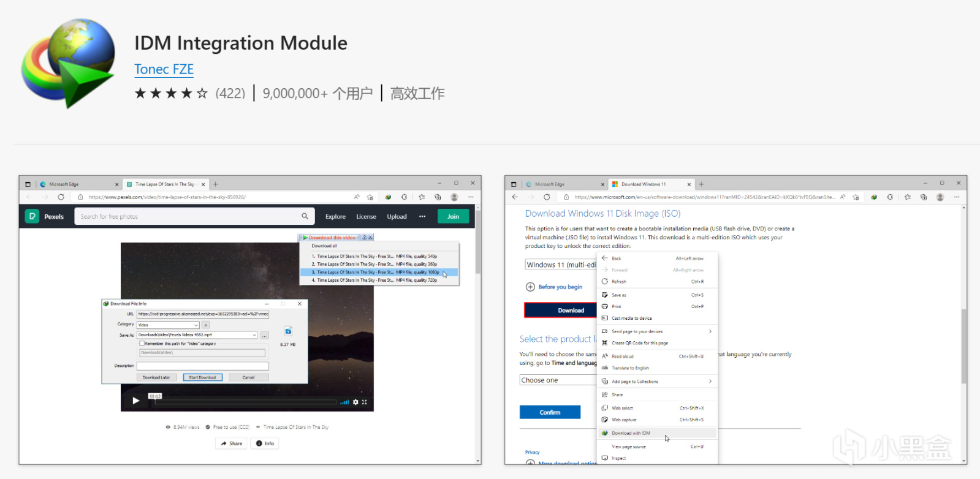Close the Download this video panel
Image resolution: width=980 pixels, height=479 pixels.
370,237
